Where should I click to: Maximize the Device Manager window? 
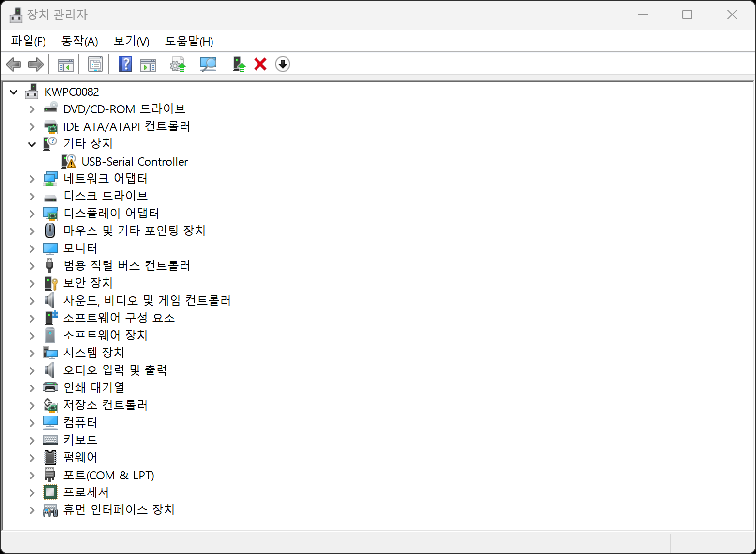[x=687, y=15]
